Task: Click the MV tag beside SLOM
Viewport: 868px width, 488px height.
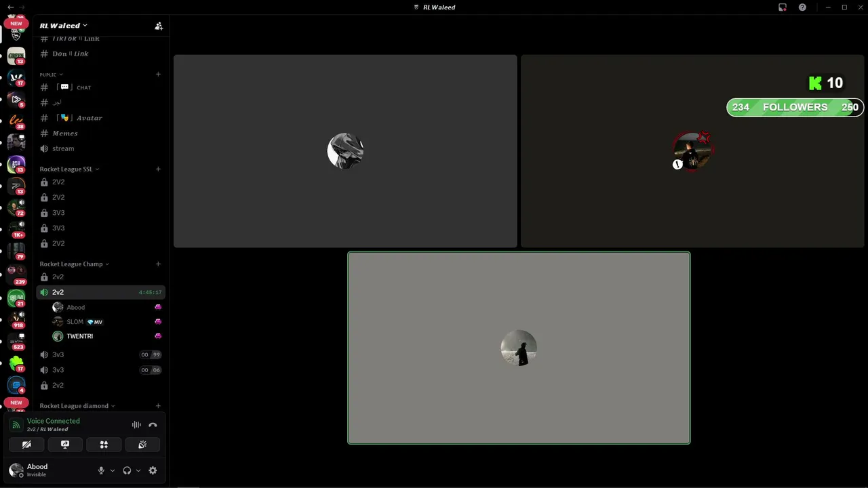Action: coord(95,322)
